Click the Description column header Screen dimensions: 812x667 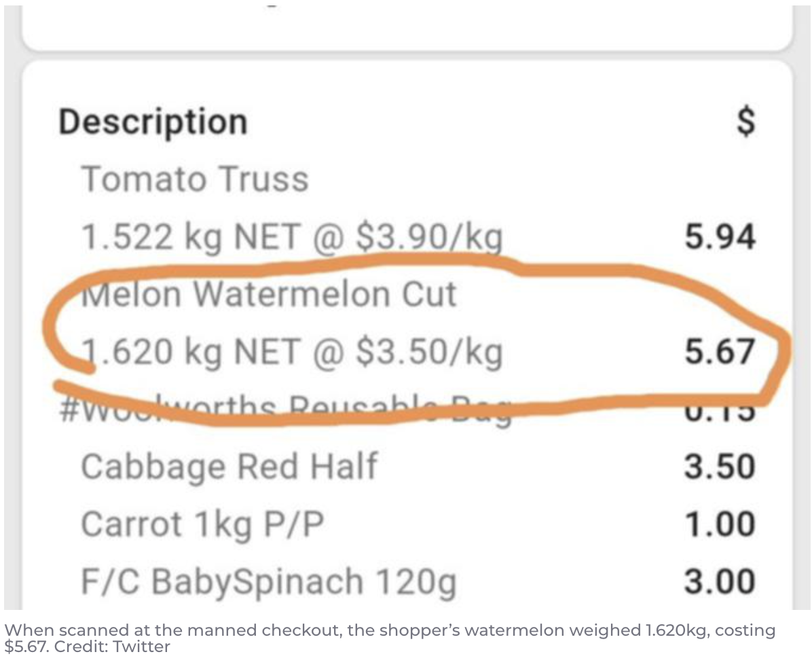[x=153, y=124]
